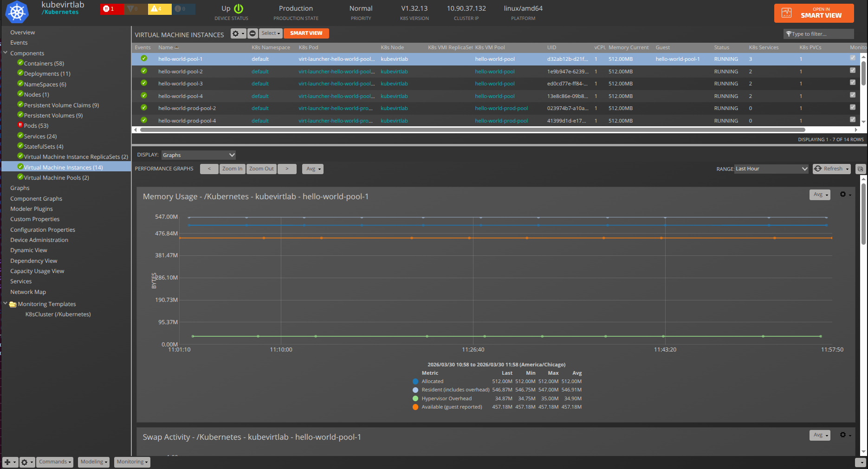868x469 pixels.
Task: Click the Kubernetes wheel logo icon
Action: (x=17, y=12)
